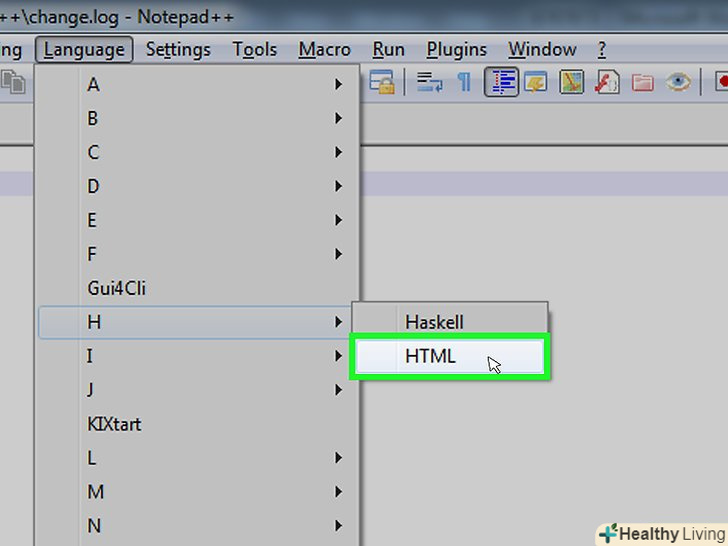
Task: Open the Macro menu
Action: 325,50
